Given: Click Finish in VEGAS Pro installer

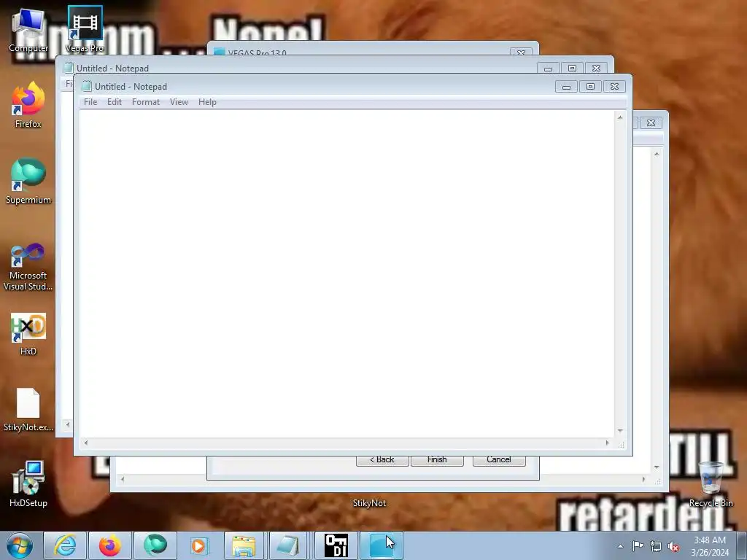Looking at the screenshot, I should tap(437, 460).
